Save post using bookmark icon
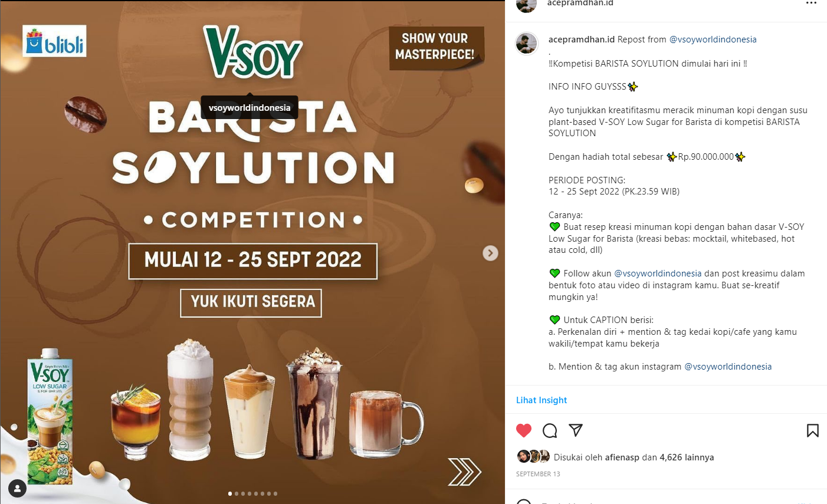This screenshot has width=827, height=504. point(812,430)
